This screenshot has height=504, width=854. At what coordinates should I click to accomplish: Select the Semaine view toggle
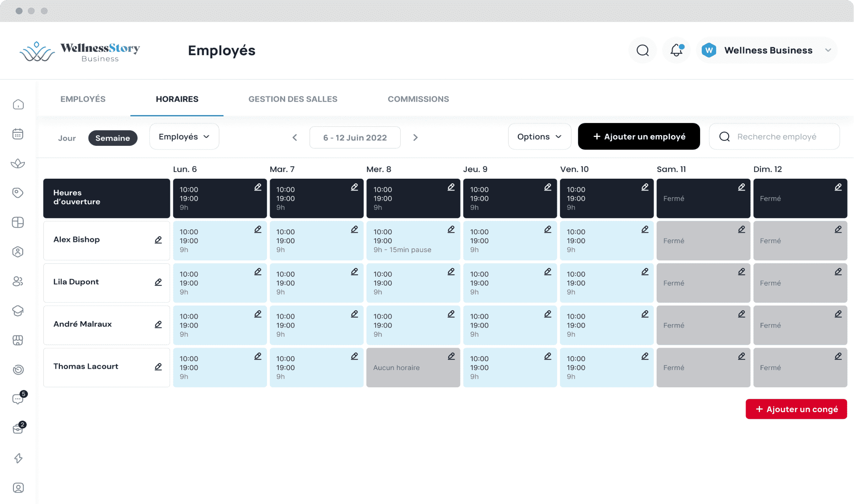click(x=113, y=138)
